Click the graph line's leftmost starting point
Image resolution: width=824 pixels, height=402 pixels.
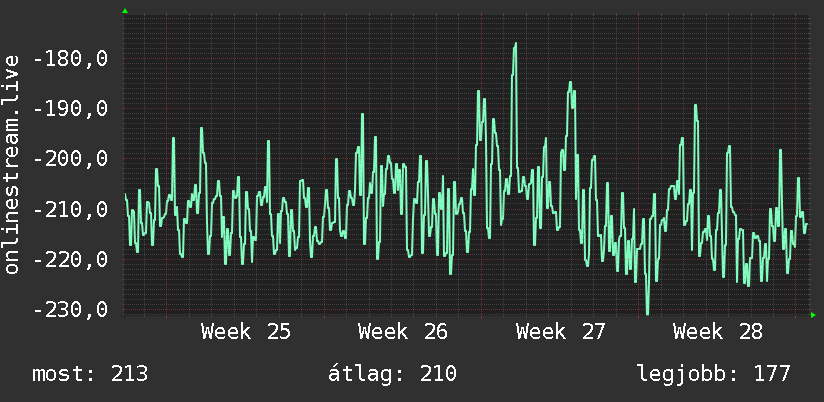click(x=125, y=194)
